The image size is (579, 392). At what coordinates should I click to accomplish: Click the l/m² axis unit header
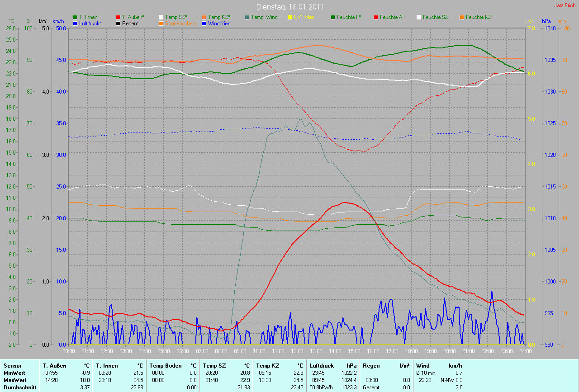(x=43, y=21)
